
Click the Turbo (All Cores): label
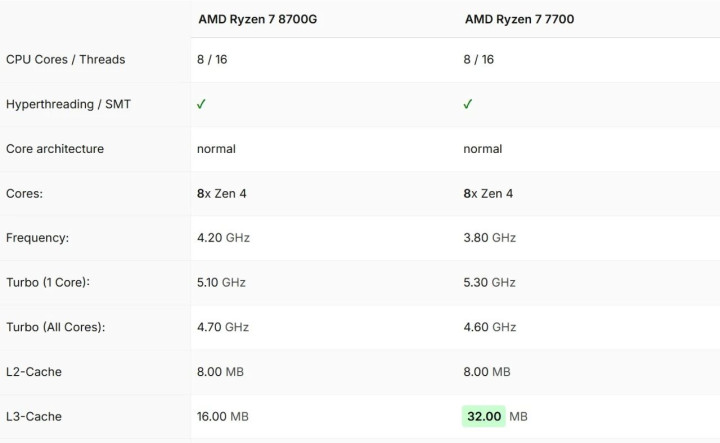pos(56,327)
